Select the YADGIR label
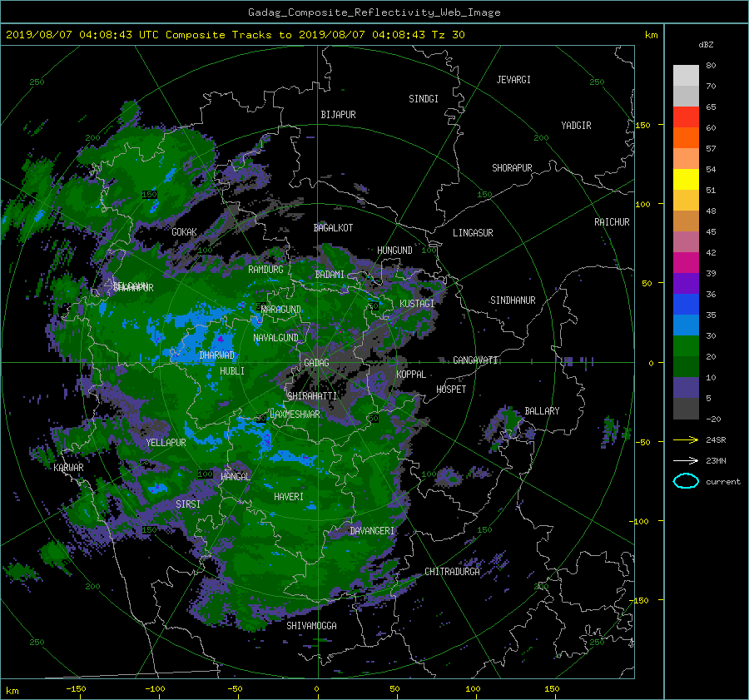This screenshot has width=749, height=700. [576, 126]
